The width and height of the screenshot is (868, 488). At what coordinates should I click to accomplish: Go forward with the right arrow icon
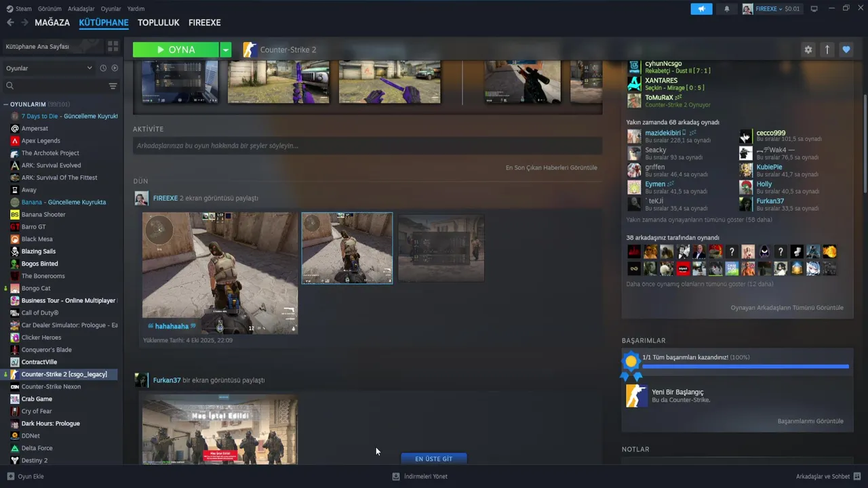[24, 22]
